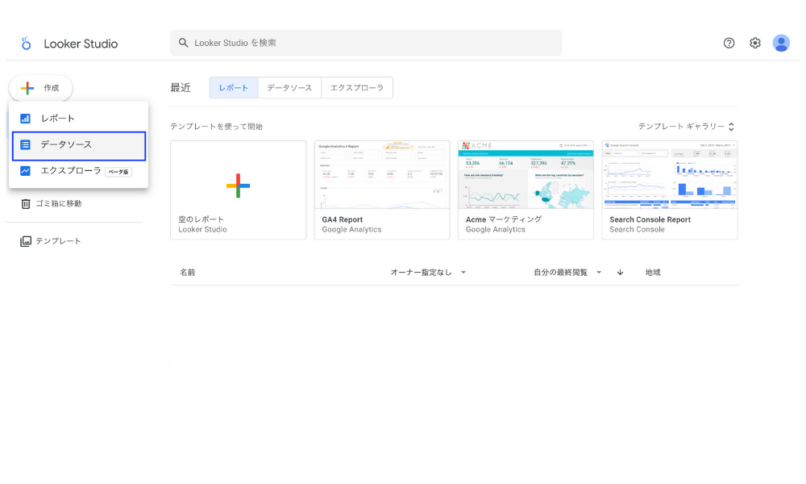Switch to the データソース tab
Viewport: 806px width, 484px height.
click(289, 88)
